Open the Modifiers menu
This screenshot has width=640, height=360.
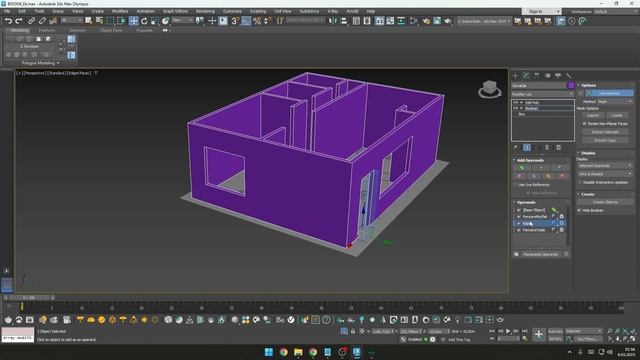[x=120, y=11]
